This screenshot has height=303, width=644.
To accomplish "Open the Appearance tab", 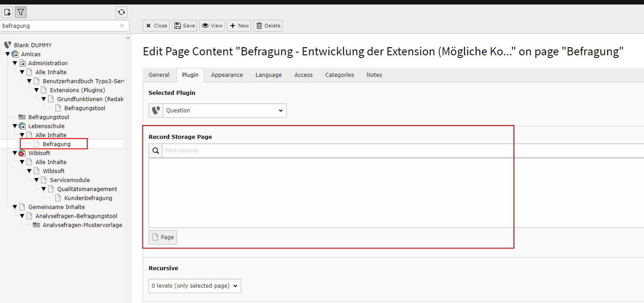I will click(227, 75).
